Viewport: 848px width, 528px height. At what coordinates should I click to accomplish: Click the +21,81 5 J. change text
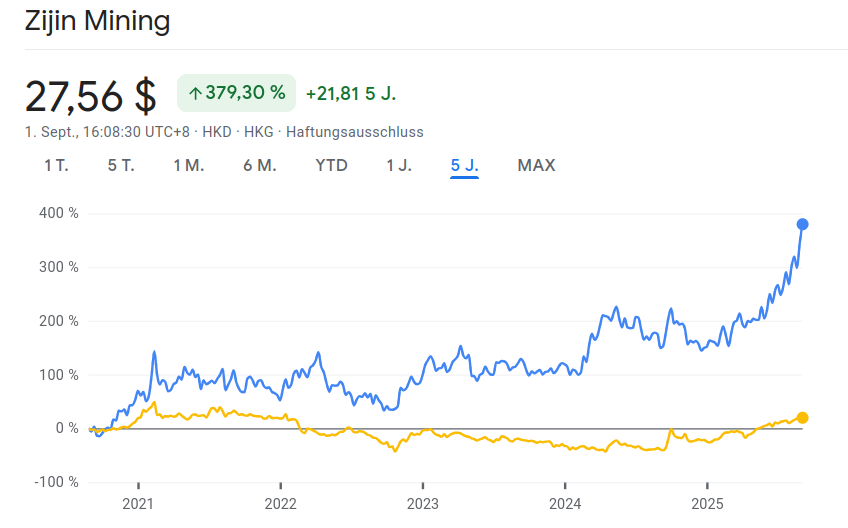pos(351,93)
